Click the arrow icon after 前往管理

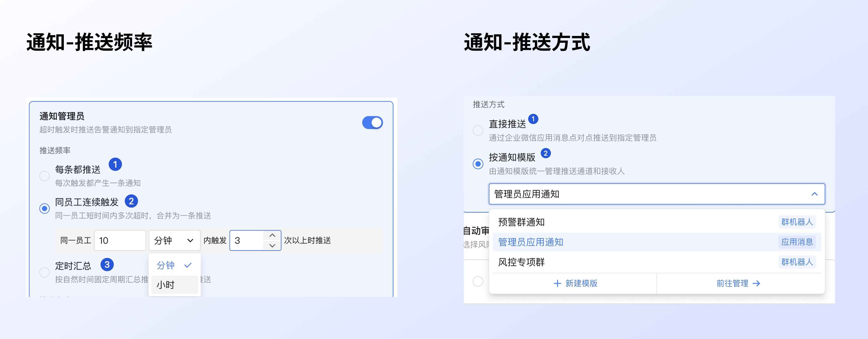(757, 283)
